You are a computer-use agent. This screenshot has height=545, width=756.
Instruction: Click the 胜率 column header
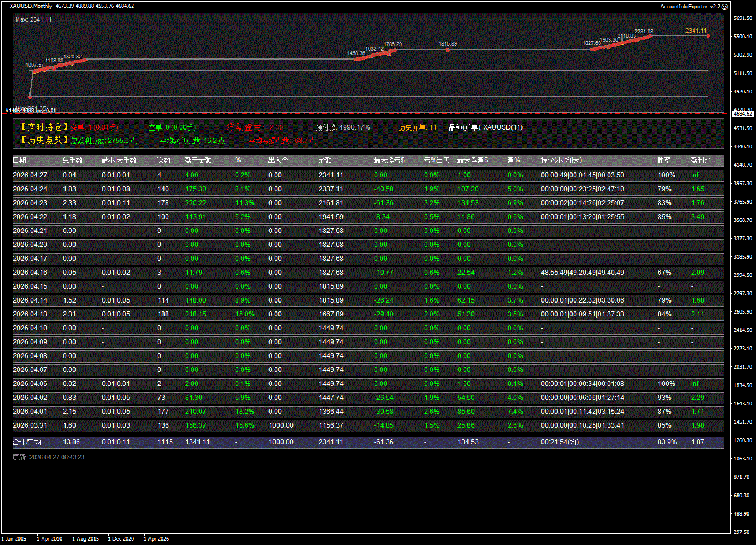(x=664, y=161)
